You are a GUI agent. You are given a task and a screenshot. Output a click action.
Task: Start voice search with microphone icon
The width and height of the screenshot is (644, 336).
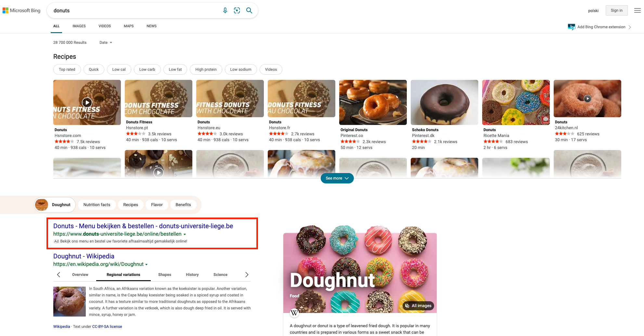click(225, 10)
